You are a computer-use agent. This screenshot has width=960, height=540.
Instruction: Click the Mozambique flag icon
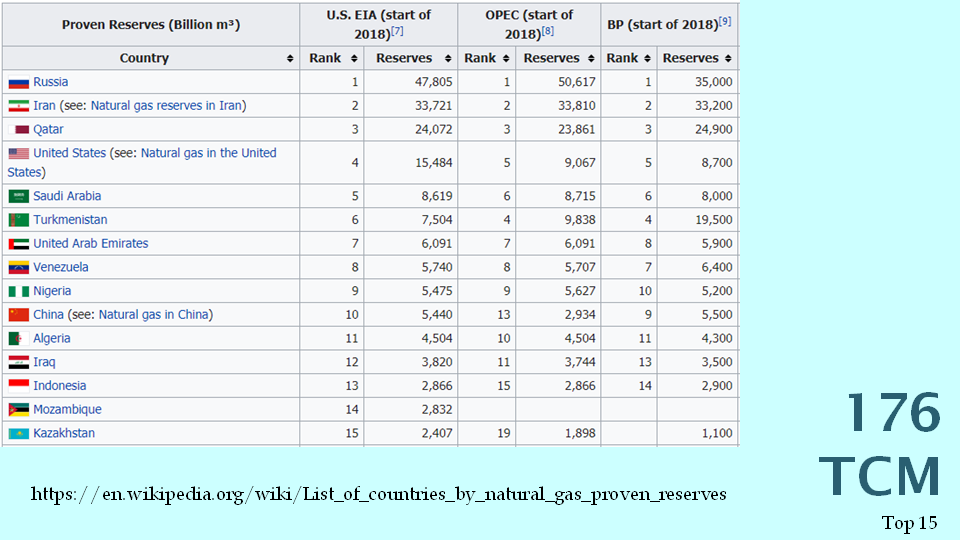pos(18,410)
